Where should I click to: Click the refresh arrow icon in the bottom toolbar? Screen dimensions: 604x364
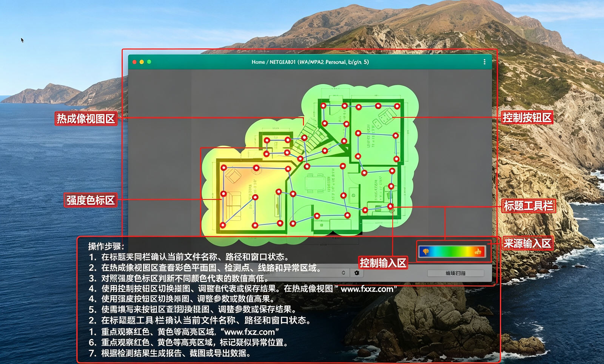click(x=343, y=273)
